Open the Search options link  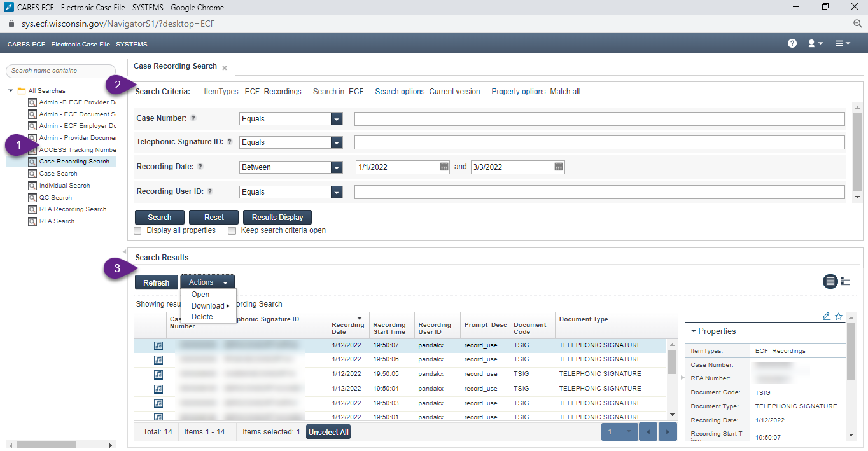(x=400, y=92)
